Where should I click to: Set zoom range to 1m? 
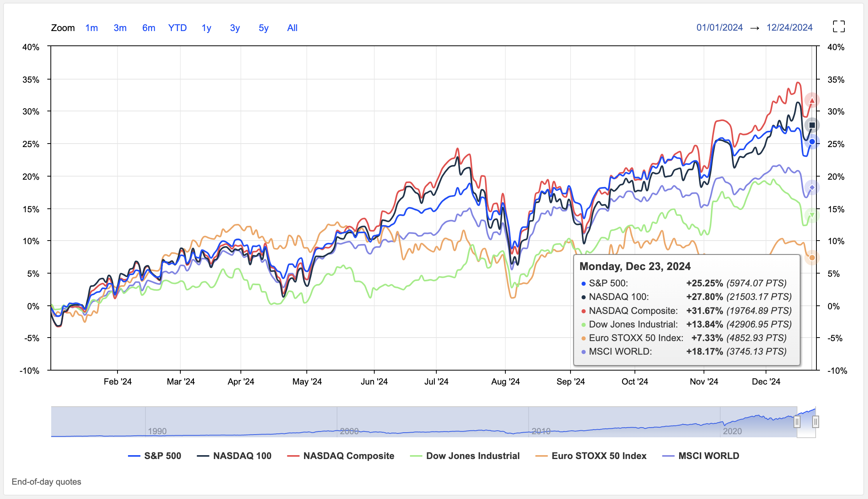tap(92, 28)
